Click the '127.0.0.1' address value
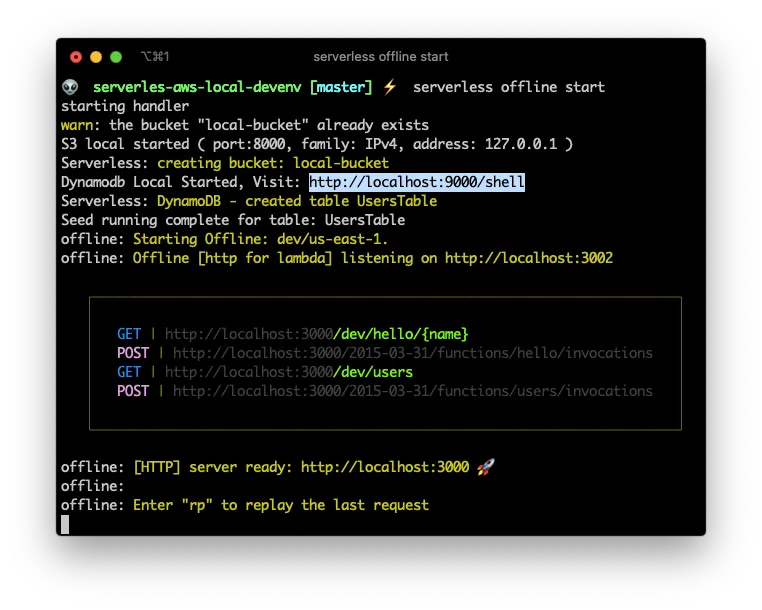The width and height of the screenshot is (762, 610). click(521, 144)
